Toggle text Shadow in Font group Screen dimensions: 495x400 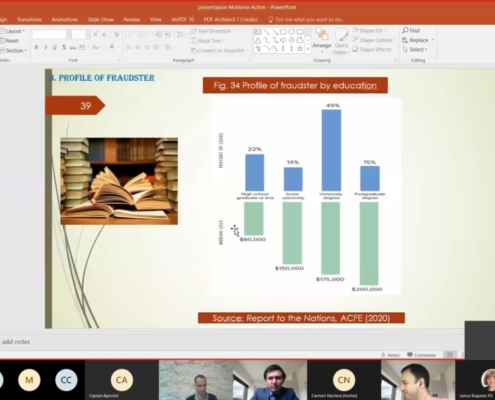pyautogui.click(x=63, y=47)
